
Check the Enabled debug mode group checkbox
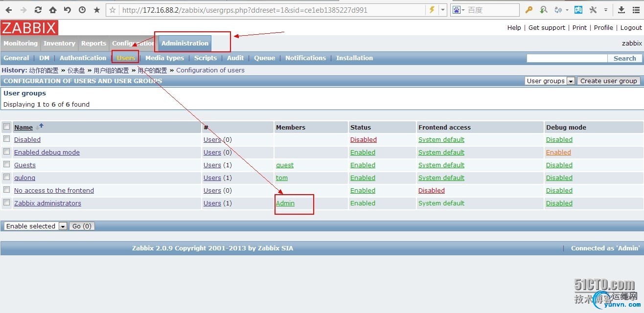click(x=7, y=152)
